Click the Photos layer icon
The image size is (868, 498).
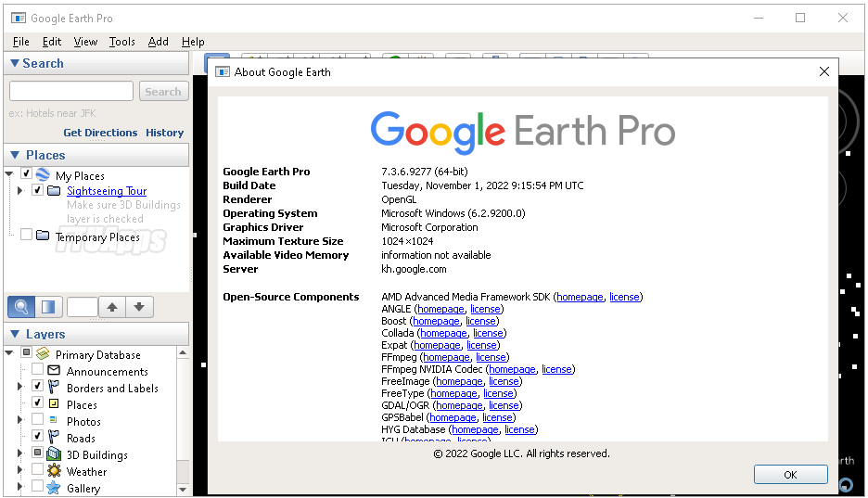[54, 419]
